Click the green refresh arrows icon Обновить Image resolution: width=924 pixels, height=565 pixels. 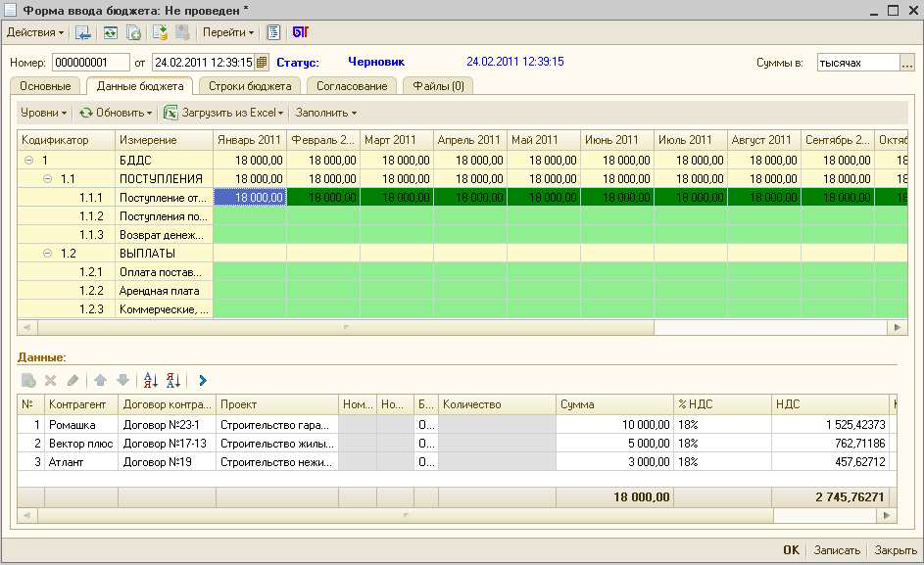pos(86,113)
